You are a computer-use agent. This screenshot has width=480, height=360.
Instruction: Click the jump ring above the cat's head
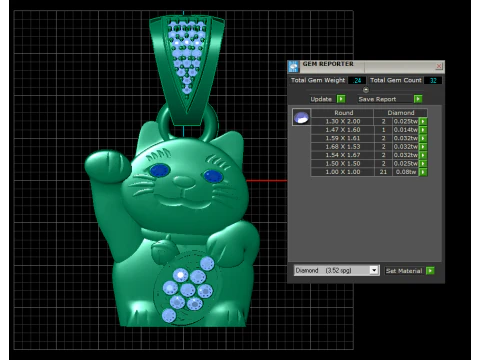(x=187, y=123)
